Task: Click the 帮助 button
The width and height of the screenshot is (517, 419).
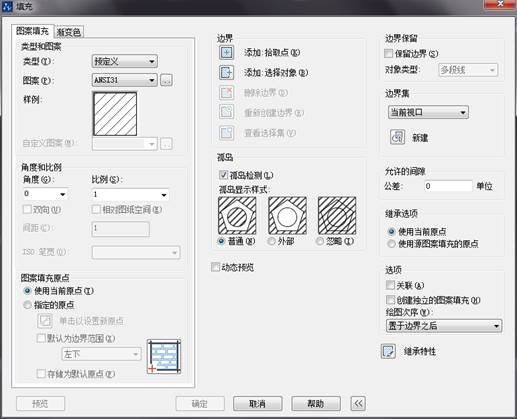Action: [316, 404]
